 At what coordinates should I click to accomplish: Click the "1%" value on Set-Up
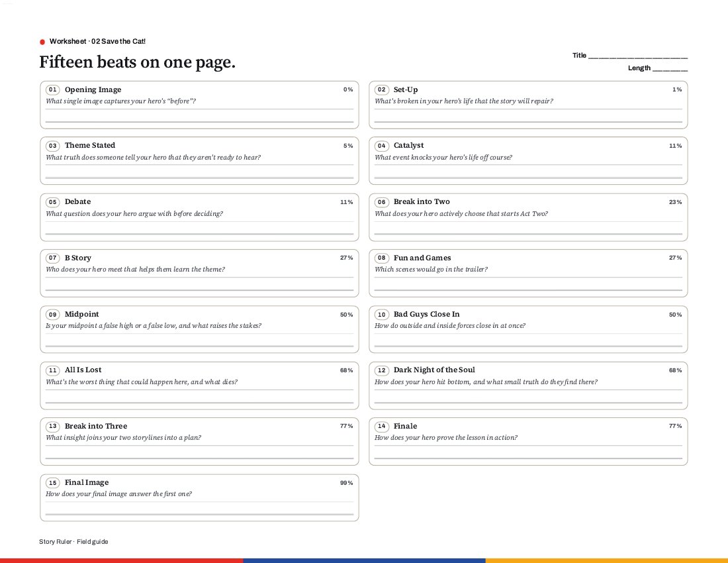(678, 89)
